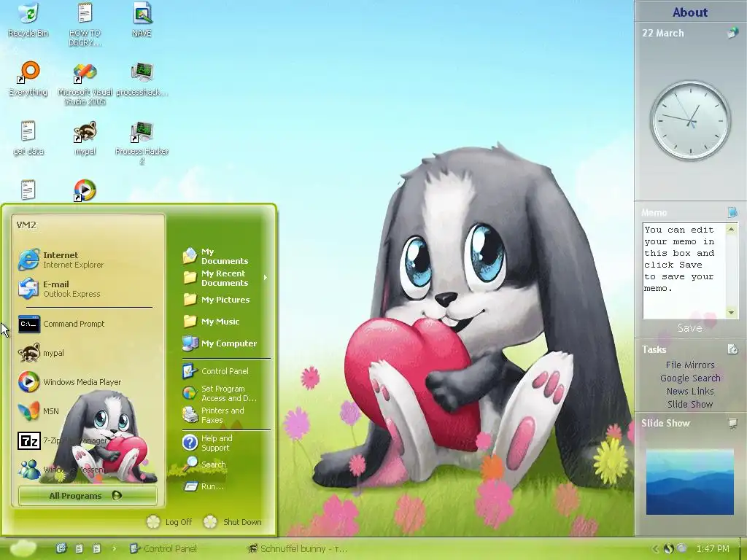747x560 pixels.
Task: Show hidden system tray icons chevron
Action: point(655,548)
